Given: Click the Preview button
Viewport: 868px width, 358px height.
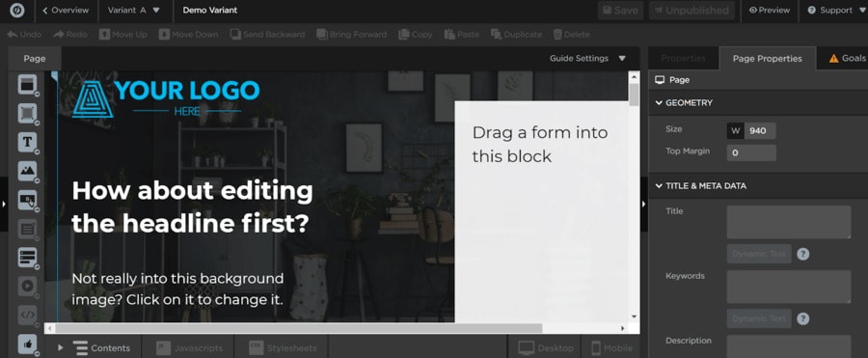Looking at the screenshot, I should pos(770,10).
